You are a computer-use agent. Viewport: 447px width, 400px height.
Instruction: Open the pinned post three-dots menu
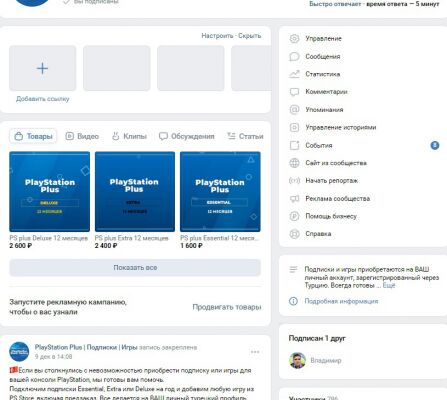click(255, 352)
